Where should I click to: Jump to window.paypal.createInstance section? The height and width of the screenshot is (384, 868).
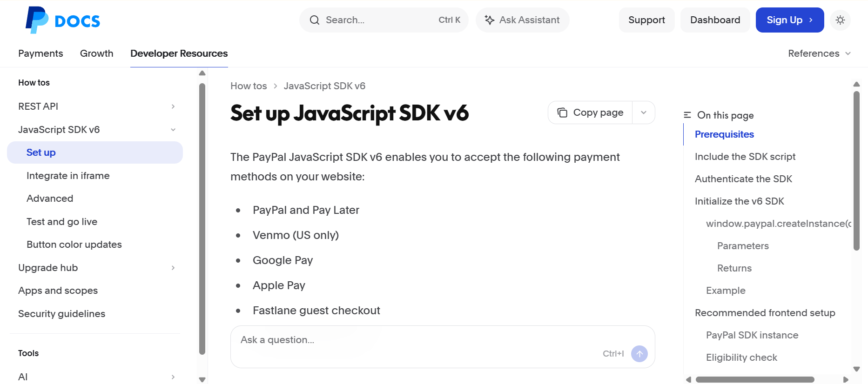point(779,224)
